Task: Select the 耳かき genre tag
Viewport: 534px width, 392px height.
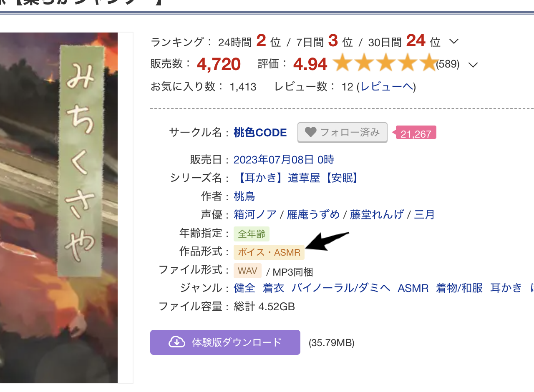Action: tap(506, 288)
